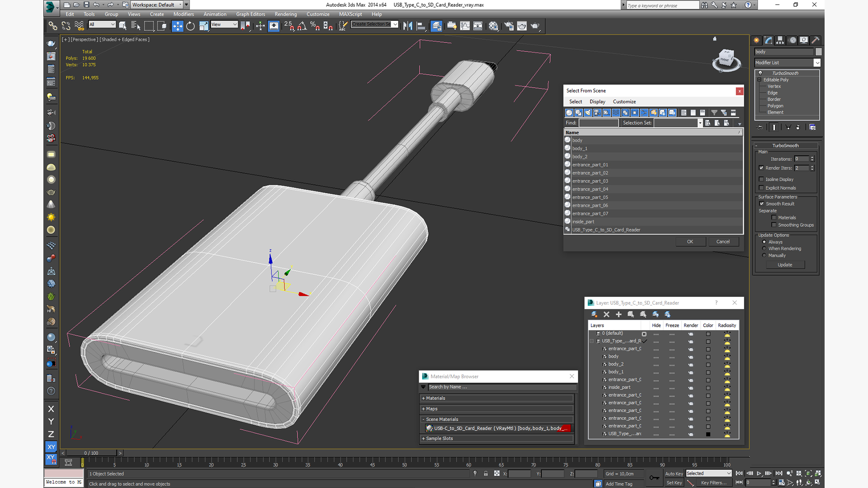Viewport: 868px width, 488px height.
Task: Click the Auto Key button
Action: (674, 474)
